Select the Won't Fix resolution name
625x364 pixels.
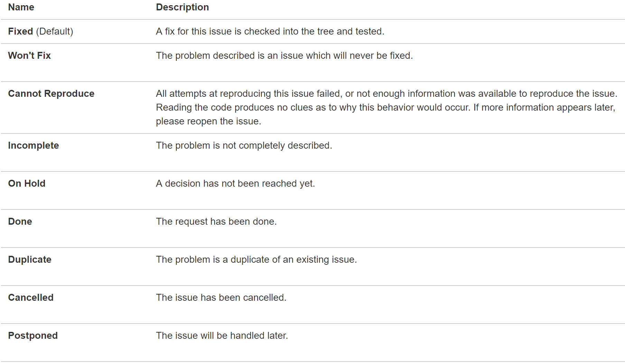coord(29,56)
